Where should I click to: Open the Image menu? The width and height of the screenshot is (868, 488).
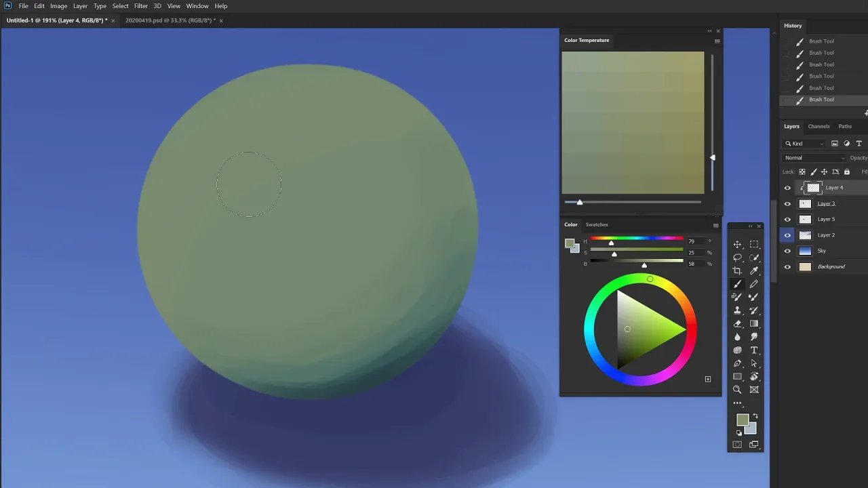58,6
